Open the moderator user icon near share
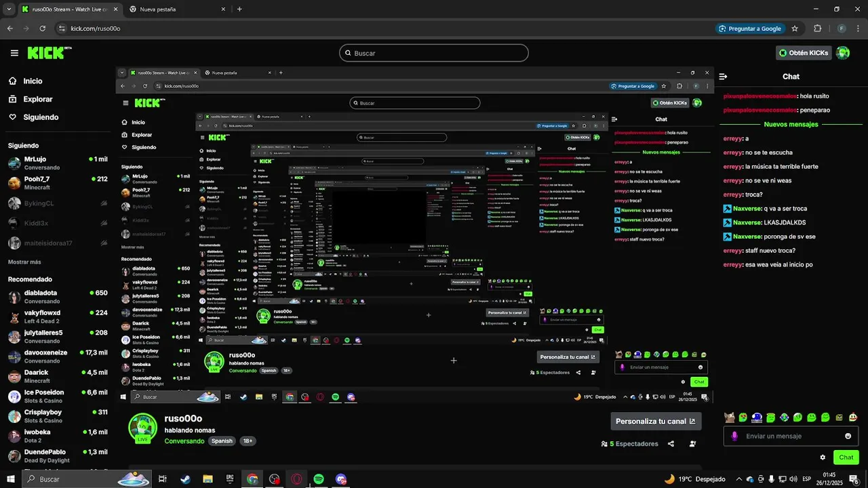This screenshot has width=868, height=488. click(x=692, y=444)
